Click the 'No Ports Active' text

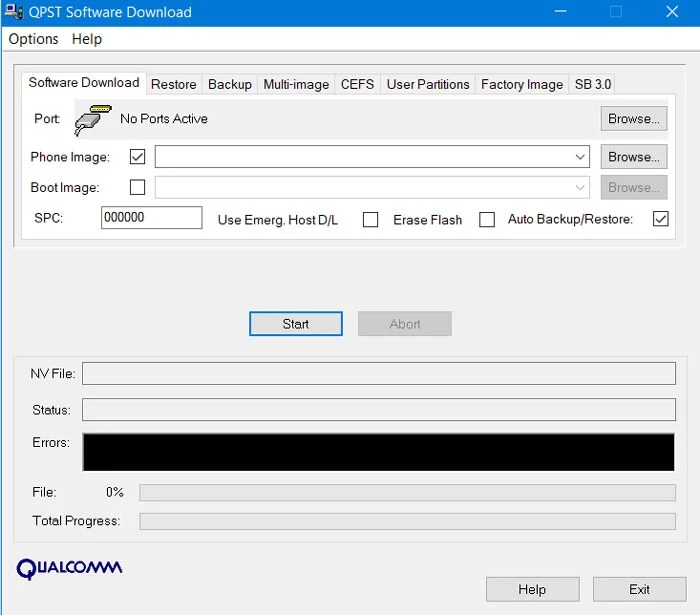pyautogui.click(x=164, y=119)
